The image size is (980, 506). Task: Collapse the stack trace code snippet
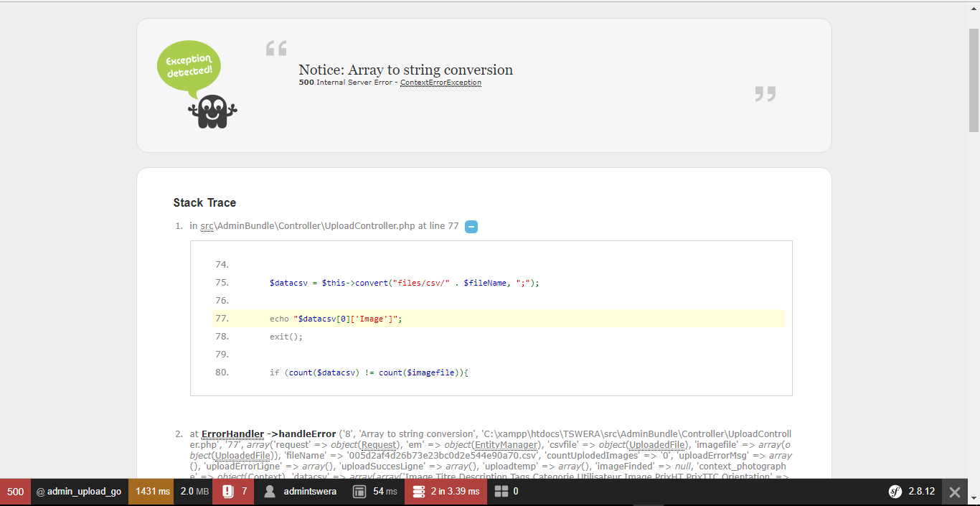[x=471, y=226]
